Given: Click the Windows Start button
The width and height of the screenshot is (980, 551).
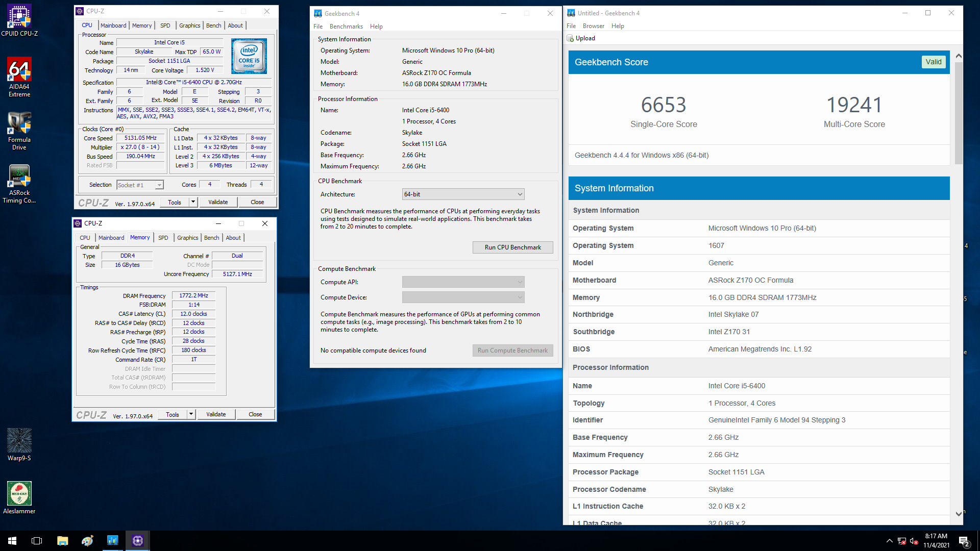Looking at the screenshot, I should tap(12, 541).
